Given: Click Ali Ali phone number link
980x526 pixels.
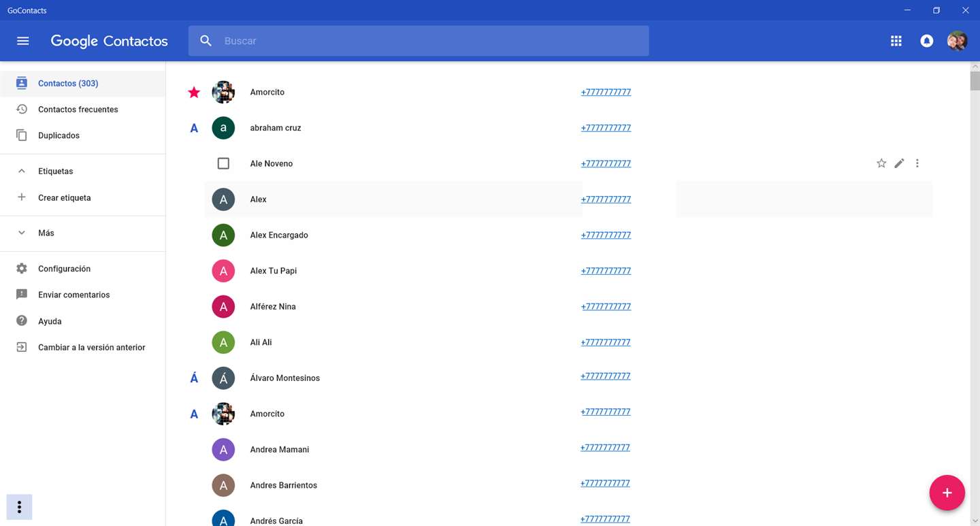Looking at the screenshot, I should 606,342.
